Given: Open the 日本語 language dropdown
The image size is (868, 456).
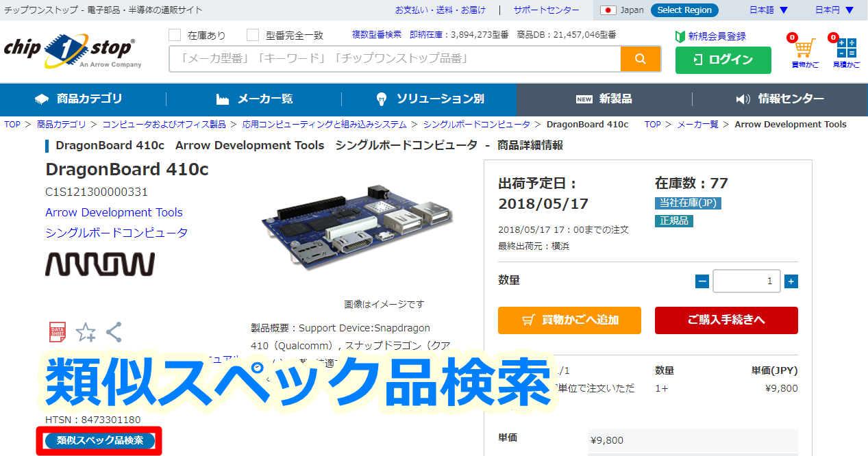Looking at the screenshot, I should pos(769,10).
